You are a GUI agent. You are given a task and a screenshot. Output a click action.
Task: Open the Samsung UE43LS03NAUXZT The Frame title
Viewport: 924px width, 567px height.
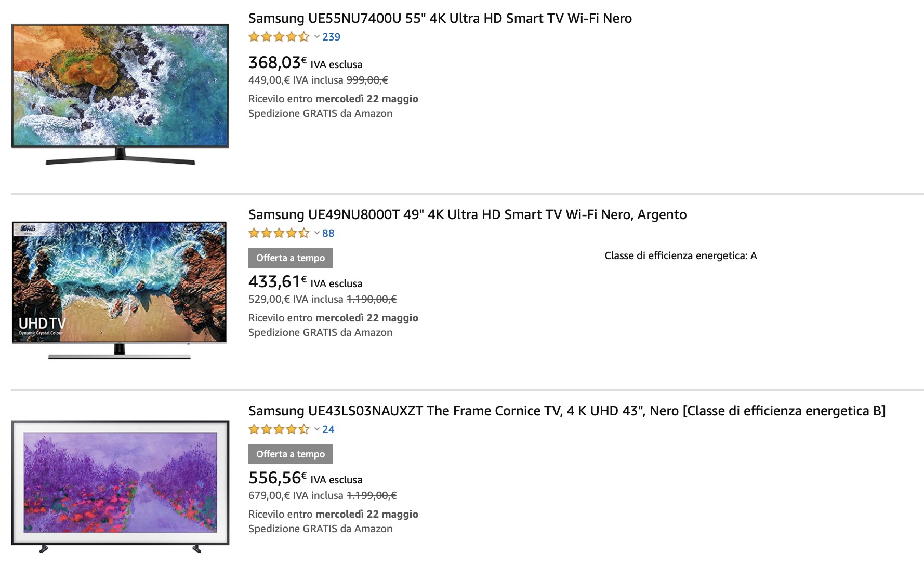coord(566,411)
